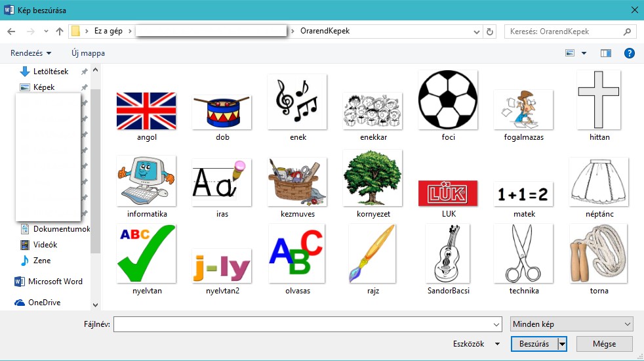Expand the Fájlnév suggestions dropdown
644x361 pixels.
point(496,325)
